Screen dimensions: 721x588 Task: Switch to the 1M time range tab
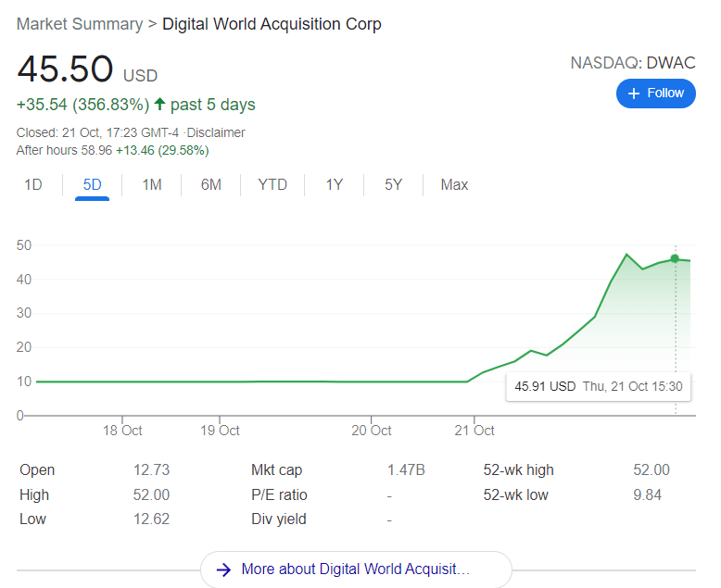tap(152, 184)
